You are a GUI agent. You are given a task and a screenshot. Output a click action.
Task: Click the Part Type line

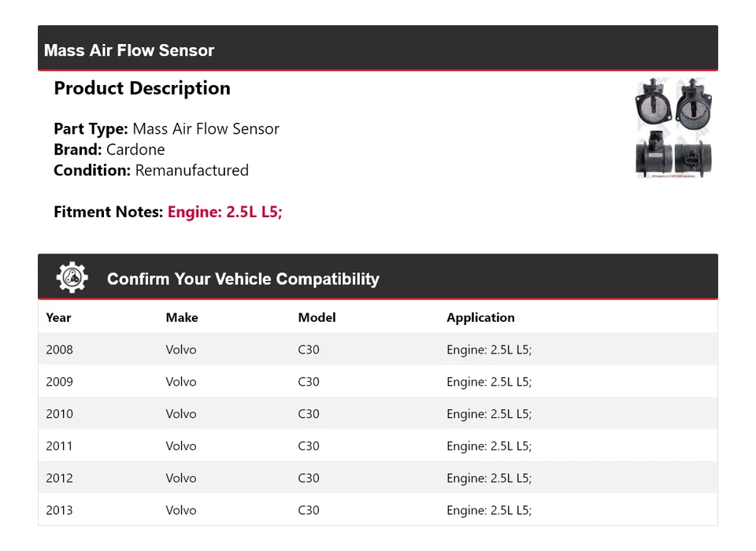166,129
